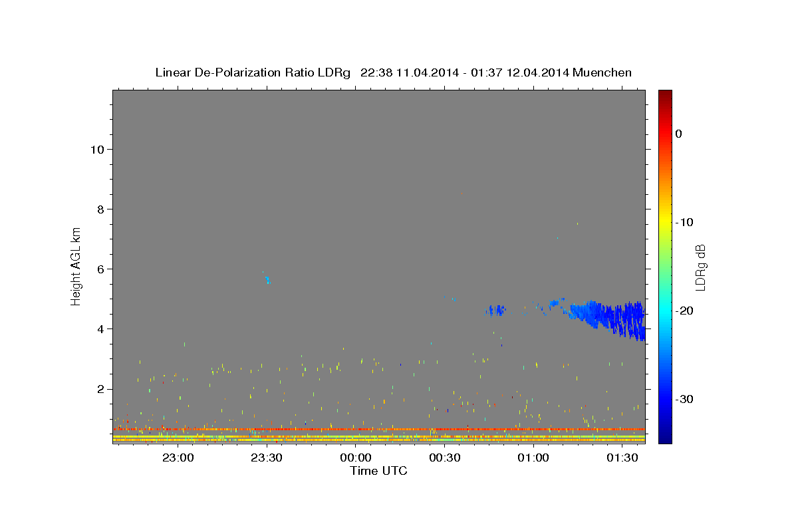798x532 pixels.
Task: Click the "Time UTC" axis label
Action: coord(378,471)
